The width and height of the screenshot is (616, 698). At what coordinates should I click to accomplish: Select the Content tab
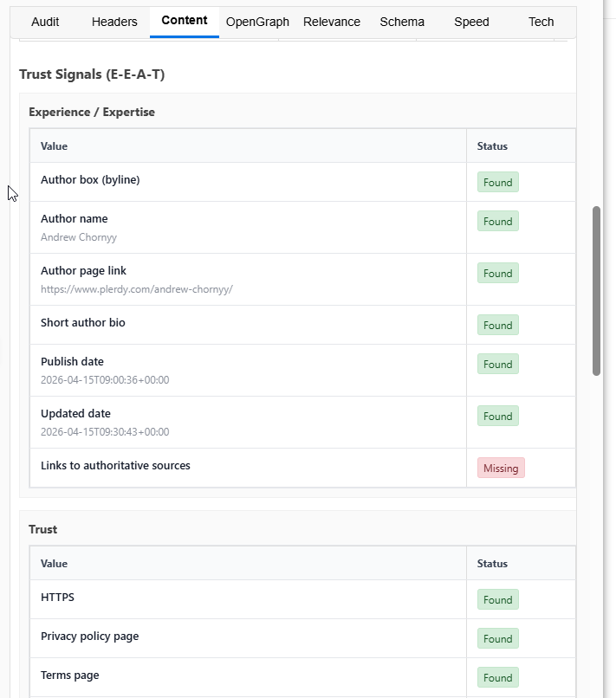(184, 21)
